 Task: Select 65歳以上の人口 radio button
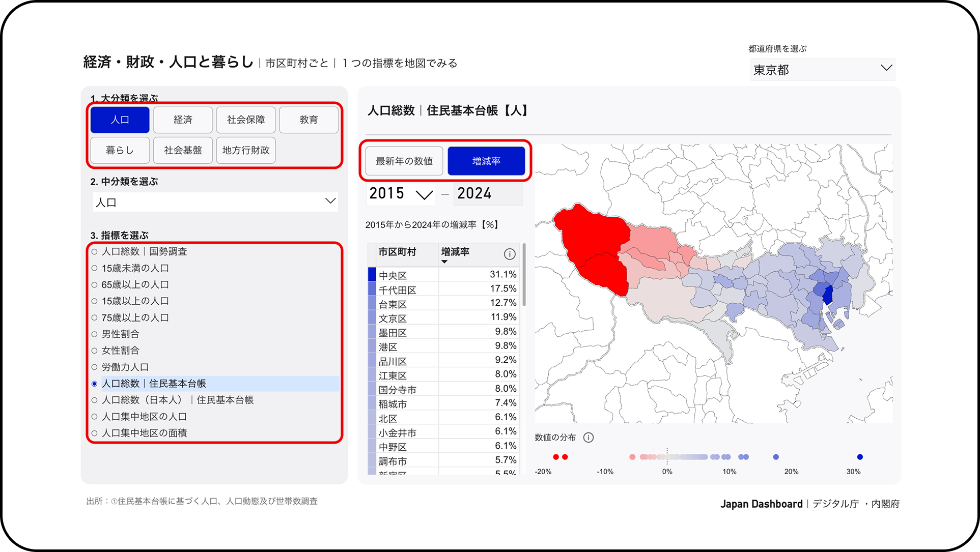[x=94, y=285]
